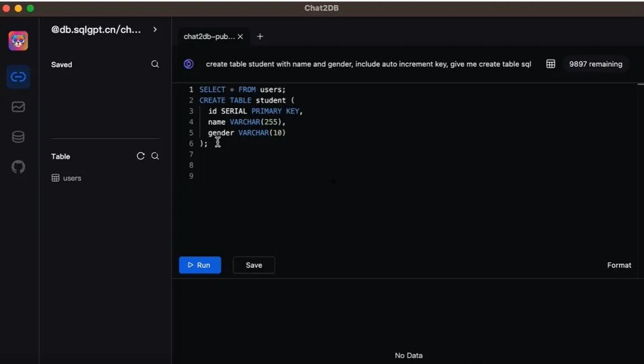644x364 pixels.
Task: Search tables with magnifier icon
Action: click(155, 156)
